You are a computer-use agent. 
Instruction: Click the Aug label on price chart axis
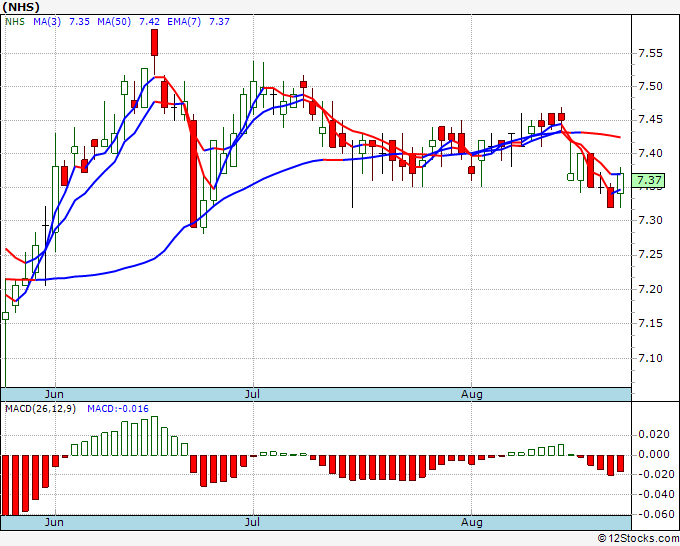(x=471, y=395)
